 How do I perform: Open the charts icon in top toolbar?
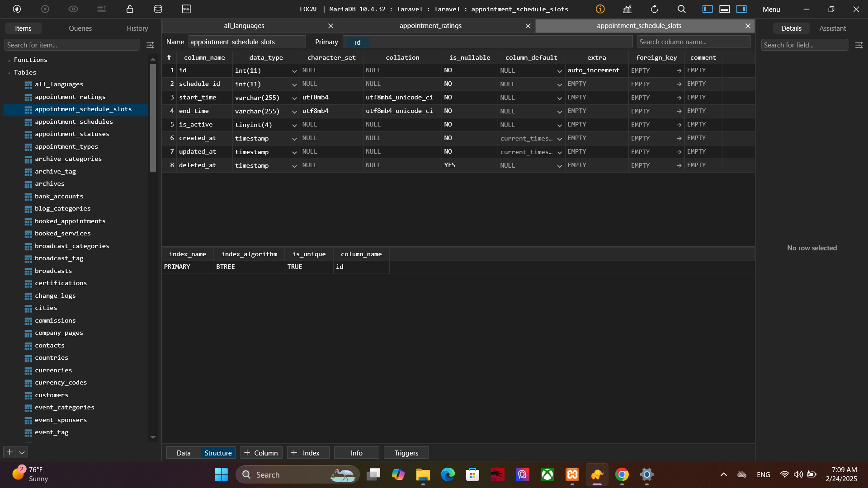pos(627,9)
